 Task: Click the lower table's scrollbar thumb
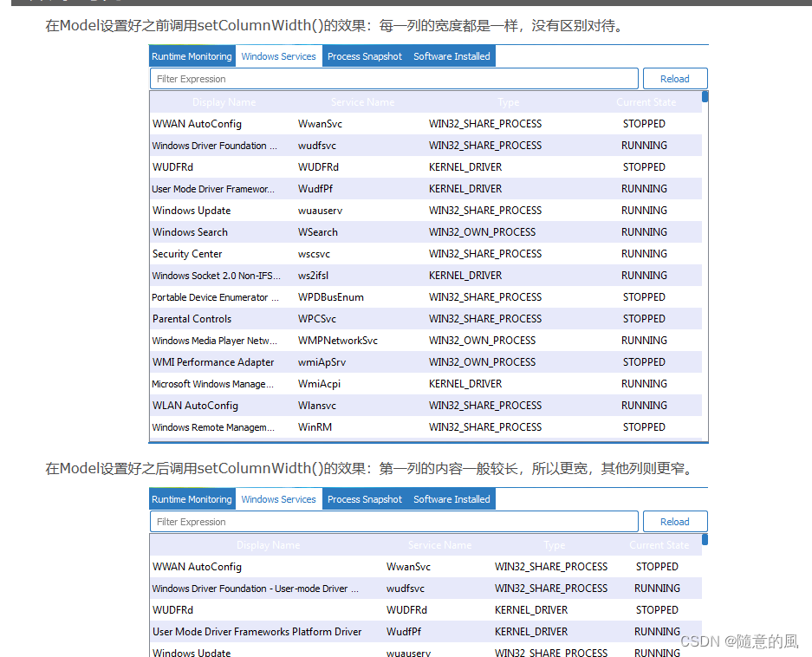pyautogui.click(x=705, y=539)
